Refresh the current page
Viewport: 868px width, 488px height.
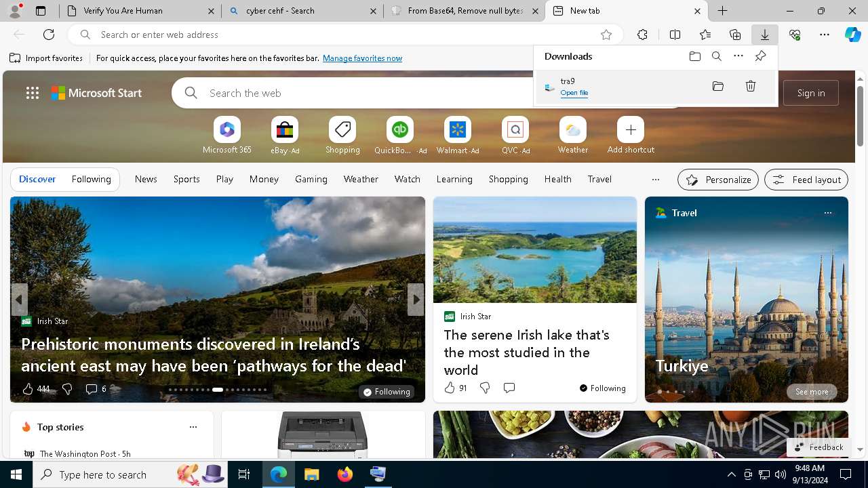pos(49,35)
